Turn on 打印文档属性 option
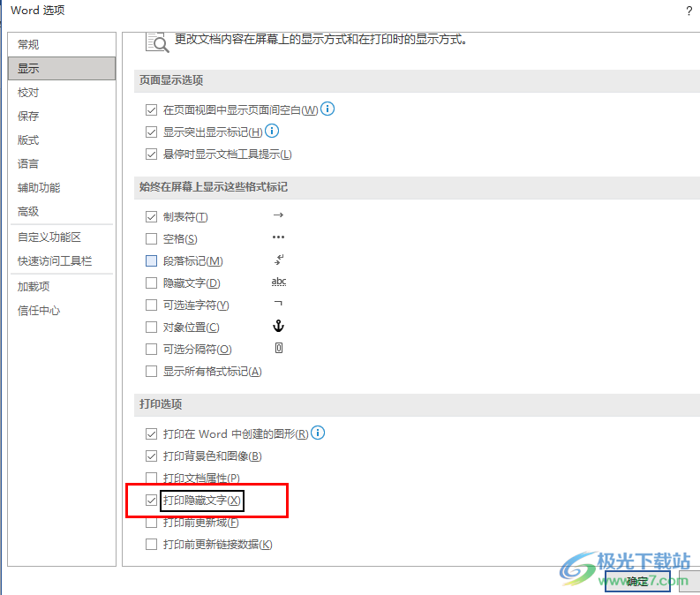The image size is (700, 595). [x=151, y=478]
